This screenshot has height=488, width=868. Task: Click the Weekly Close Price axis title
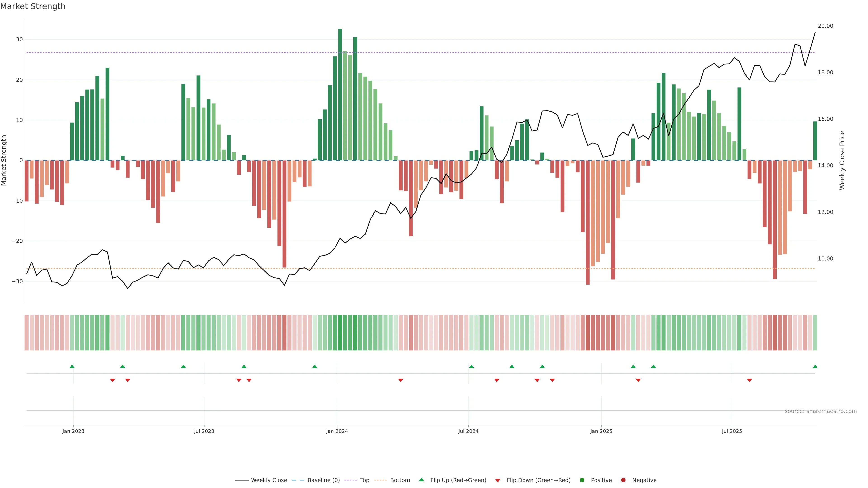[x=842, y=160]
